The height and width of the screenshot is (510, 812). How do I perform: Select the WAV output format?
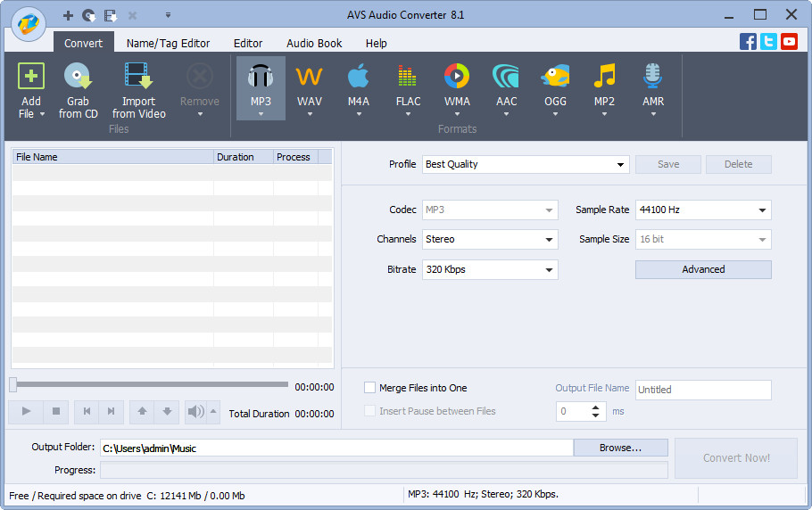(310, 88)
